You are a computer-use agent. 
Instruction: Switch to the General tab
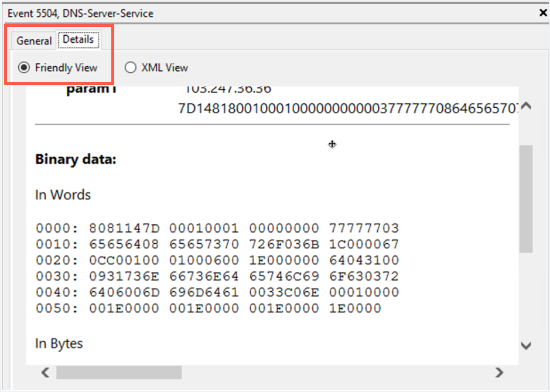(34, 41)
